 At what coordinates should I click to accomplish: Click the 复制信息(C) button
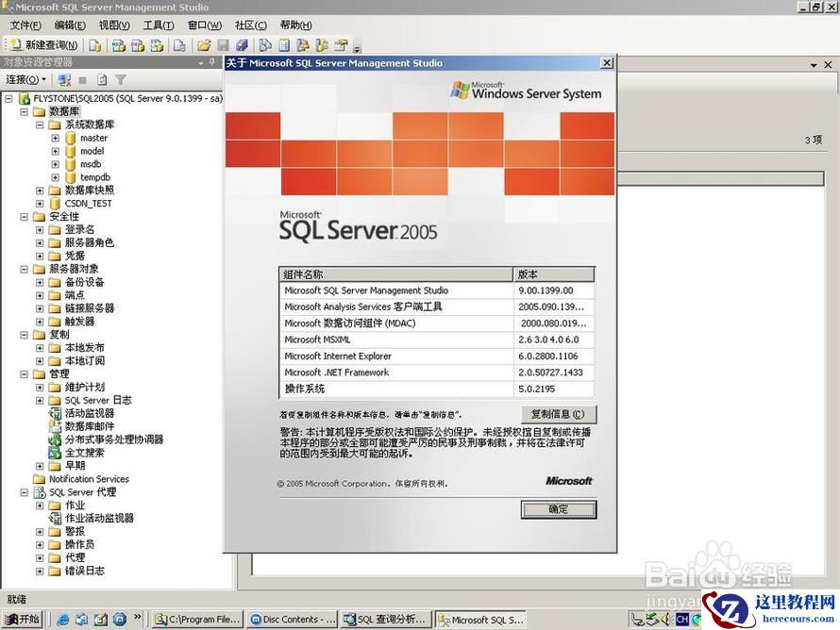point(558,414)
